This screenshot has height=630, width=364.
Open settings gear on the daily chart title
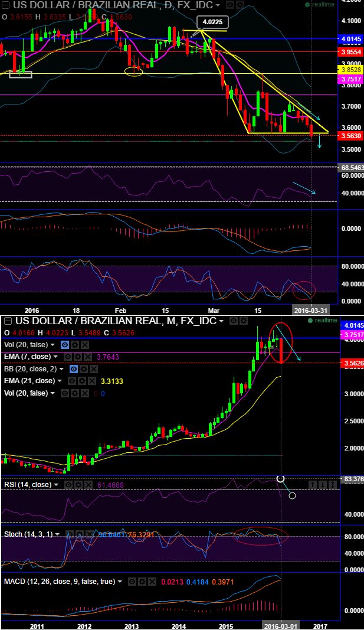click(x=240, y=5)
